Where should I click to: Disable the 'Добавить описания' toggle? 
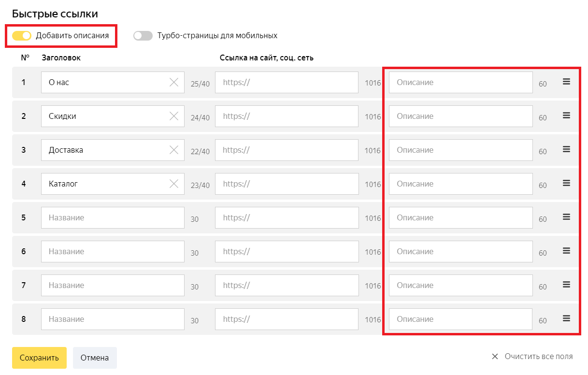(22, 35)
